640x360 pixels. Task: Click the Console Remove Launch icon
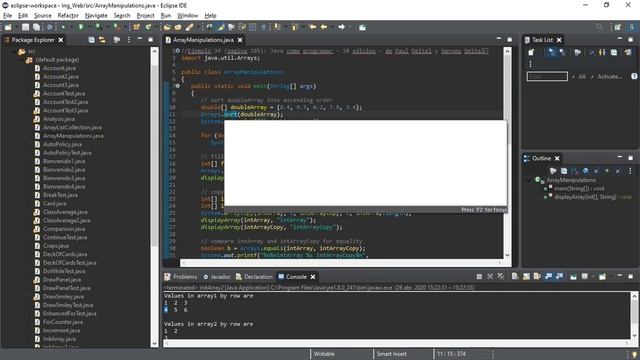490,276
